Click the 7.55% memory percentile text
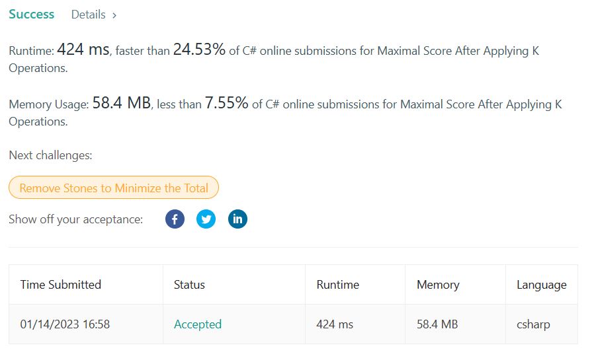 coord(226,103)
